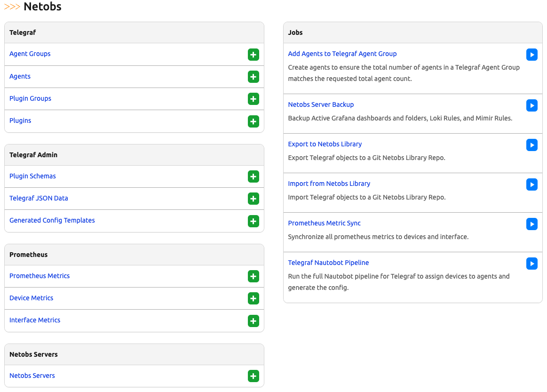
Task: Add a new Agent with plus icon
Action: pos(253,77)
